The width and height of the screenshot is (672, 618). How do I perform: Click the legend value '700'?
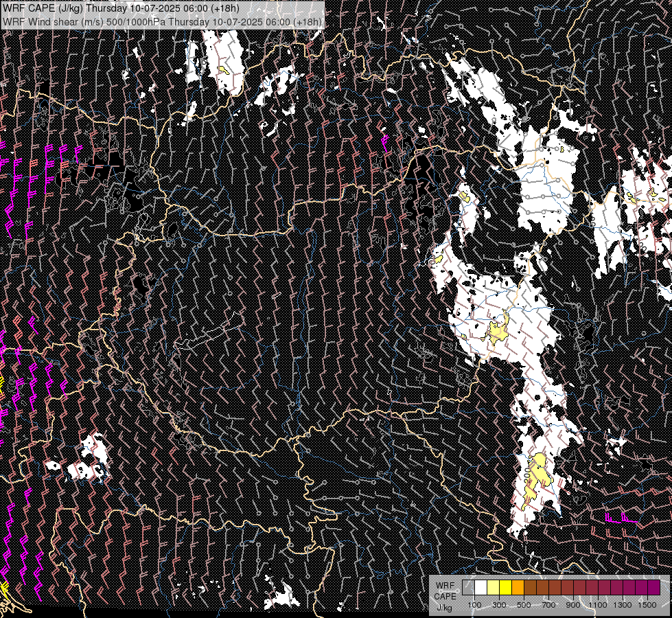(x=548, y=605)
